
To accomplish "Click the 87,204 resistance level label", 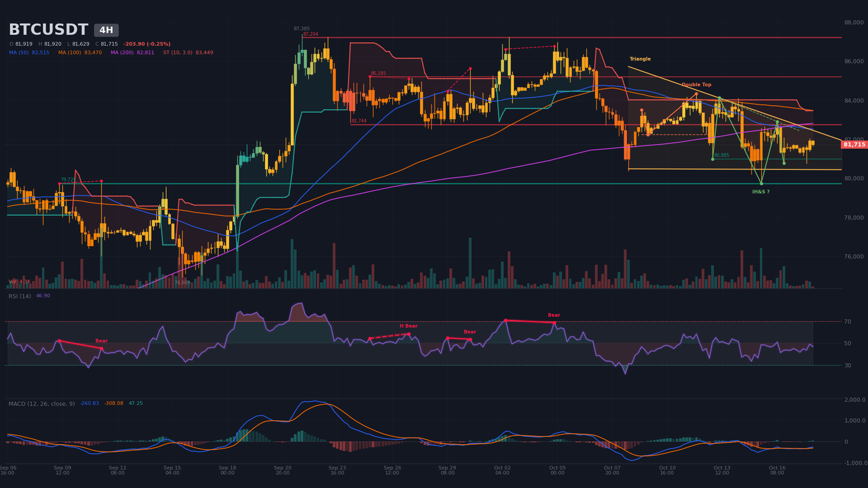I will point(311,34).
